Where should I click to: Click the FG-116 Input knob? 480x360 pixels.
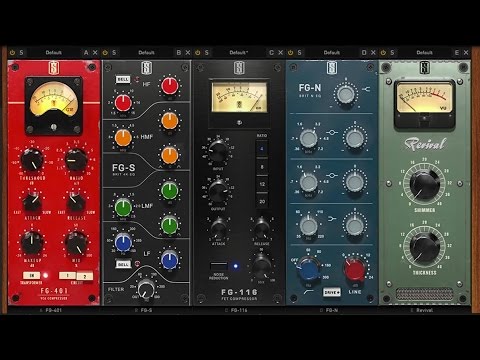(218, 151)
